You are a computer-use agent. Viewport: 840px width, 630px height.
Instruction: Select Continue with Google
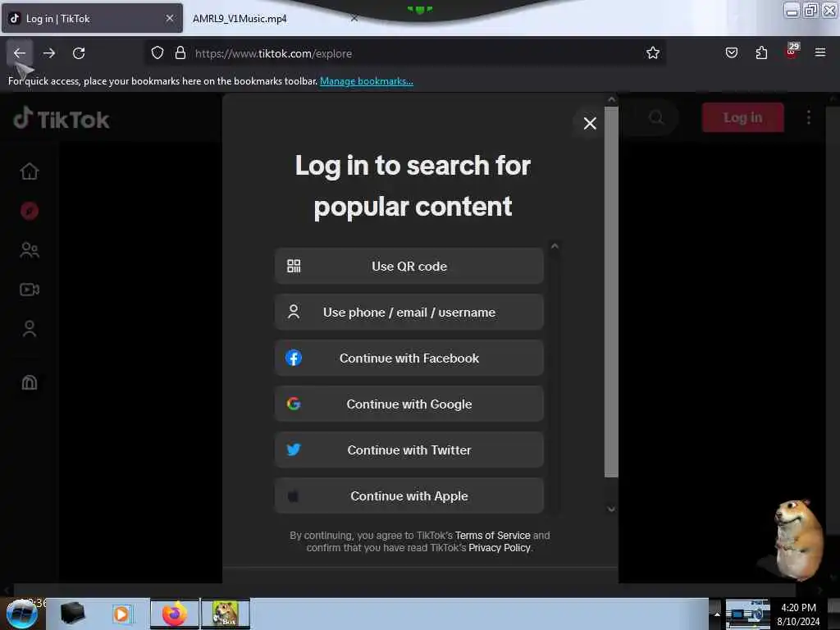409,404
